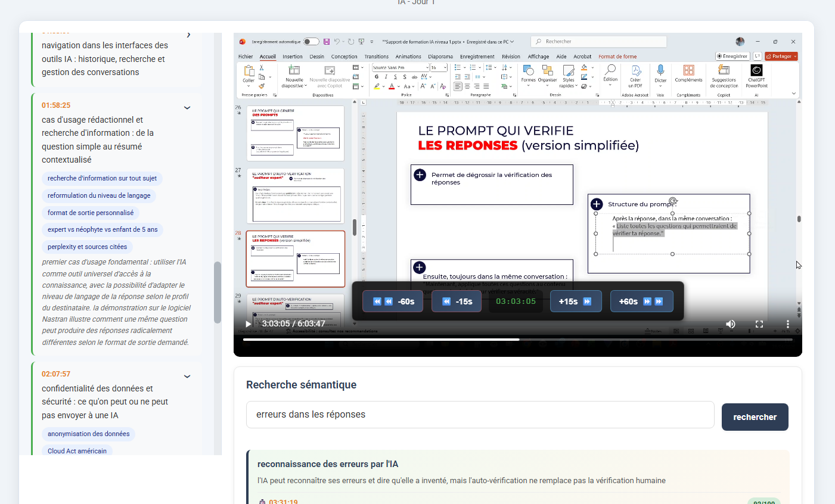Image resolution: width=835 pixels, height=504 pixels.
Task: Apply the yellow text highlight color
Action: (377, 86)
